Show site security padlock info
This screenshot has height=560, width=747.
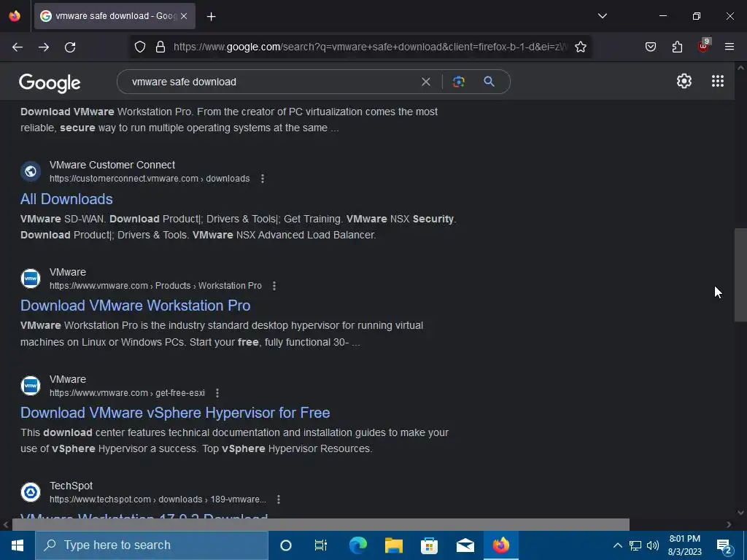[x=160, y=47]
